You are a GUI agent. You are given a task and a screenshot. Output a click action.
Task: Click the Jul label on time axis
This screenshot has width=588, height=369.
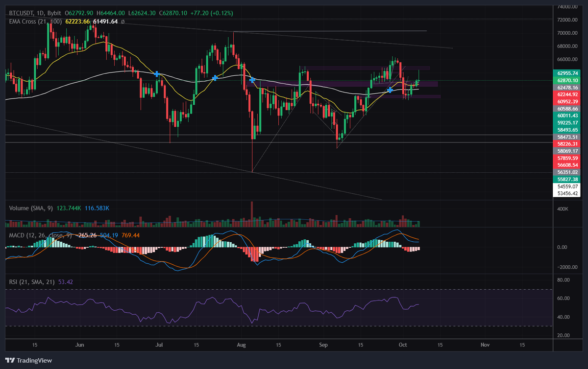click(160, 345)
